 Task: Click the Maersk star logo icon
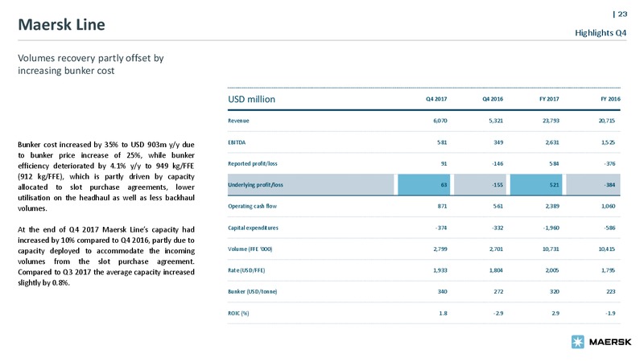pos(577,341)
